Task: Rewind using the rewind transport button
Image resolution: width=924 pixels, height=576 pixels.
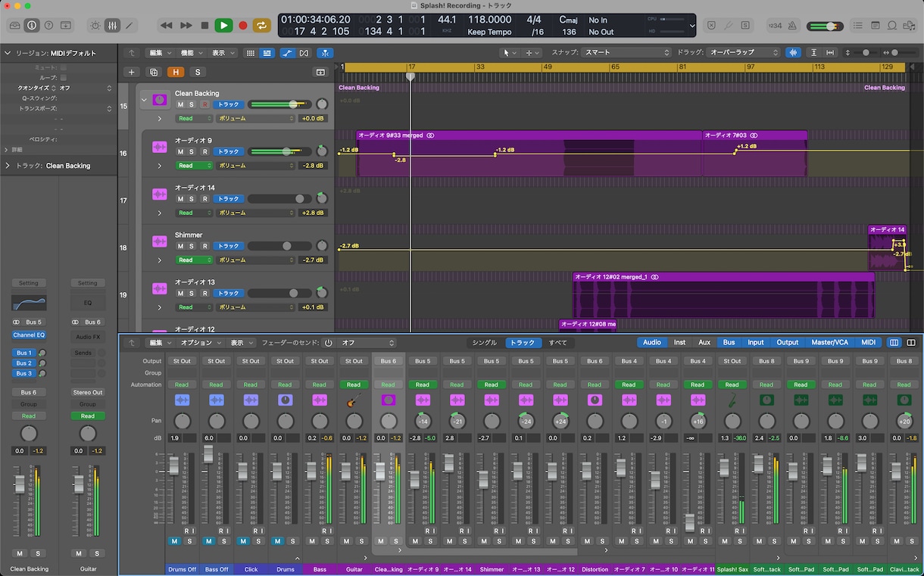Action: (x=167, y=25)
